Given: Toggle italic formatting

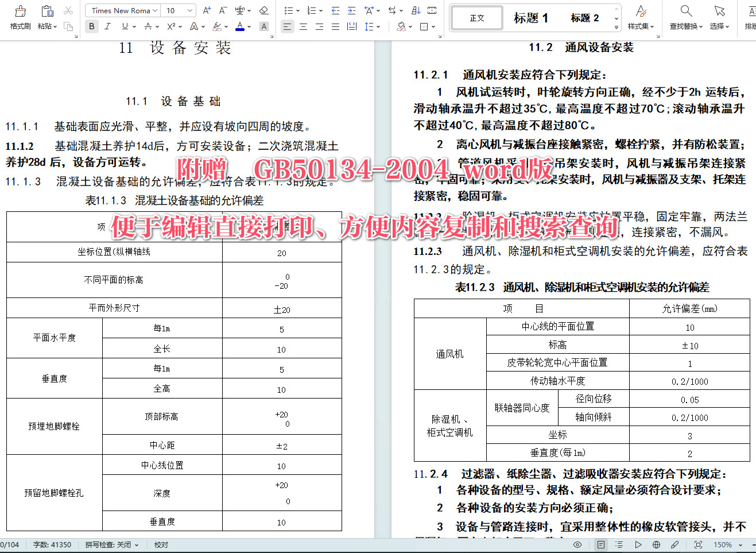Looking at the screenshot, I should point(106,26).
